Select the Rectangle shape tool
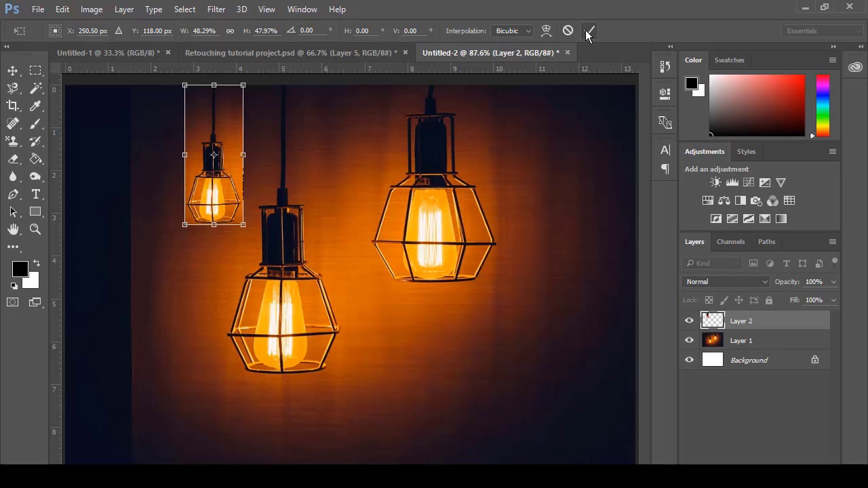Viewport: 868px width, 488px height. click(35, 211)
